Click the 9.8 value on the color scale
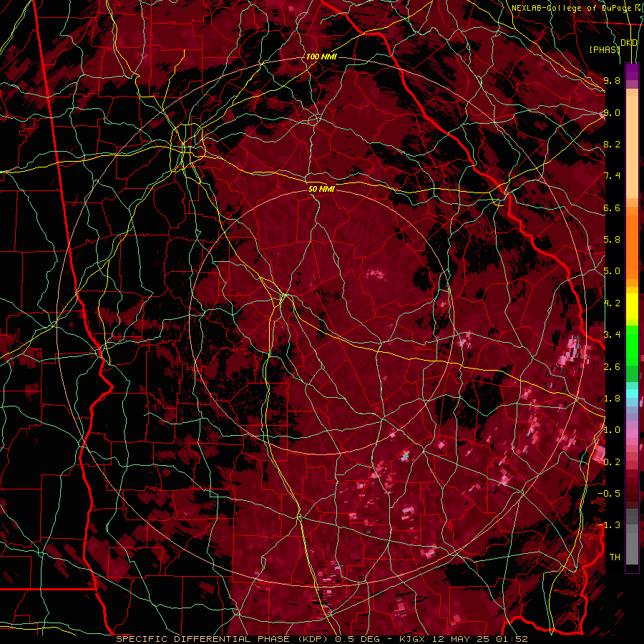Screen dimensions: 644x644 point(612,80)
